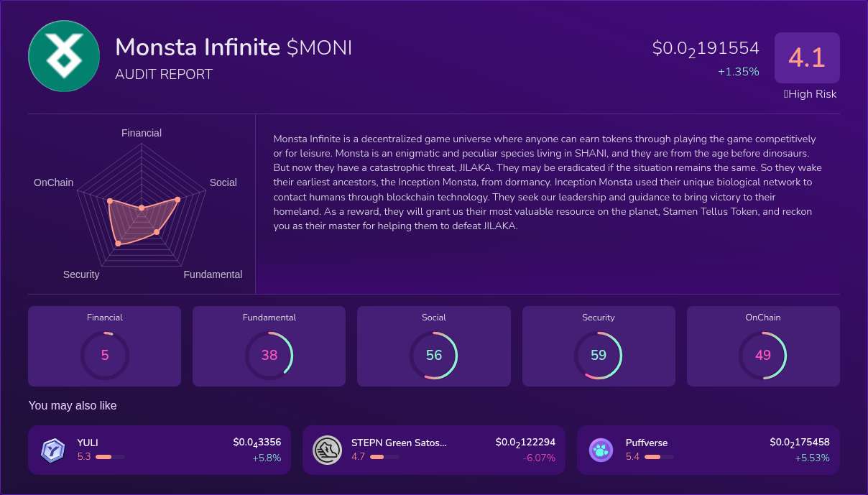The width and height of the screenshot is (868, 495).
Task: Click STEPN's -6.07% price change
Action: point(539,458)
